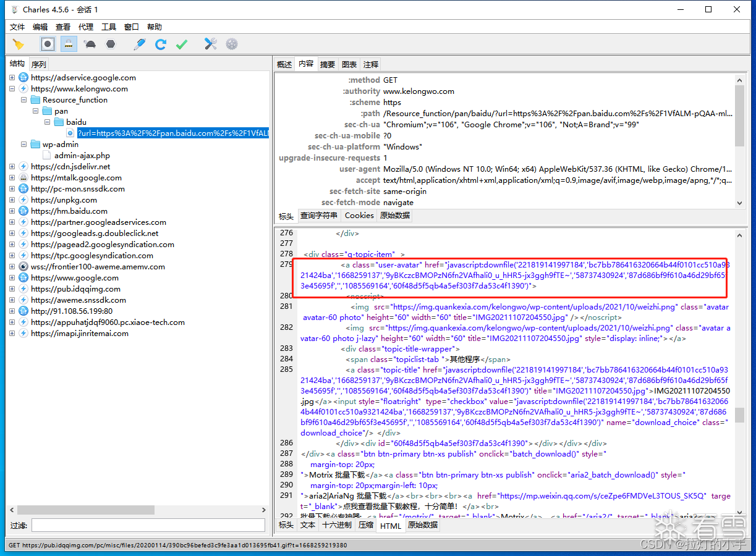This screenshot has width=756, height=556.
Task: Show the 图表 tab
Action: (349, 64)
